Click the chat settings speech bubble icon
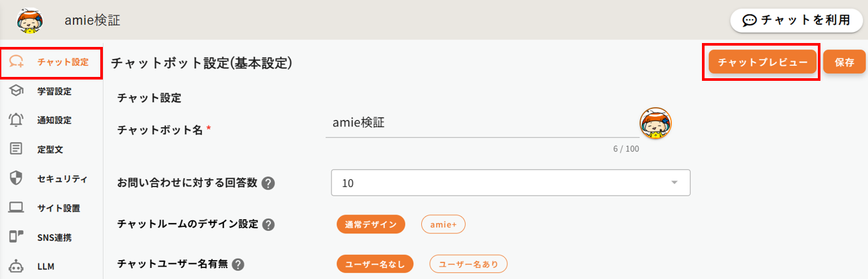 click(16, 62)
